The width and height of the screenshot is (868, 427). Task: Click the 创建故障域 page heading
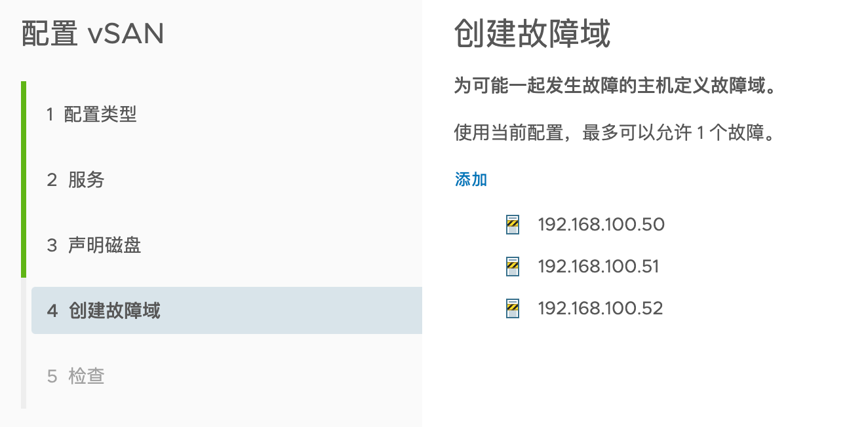tap(532, 34)
